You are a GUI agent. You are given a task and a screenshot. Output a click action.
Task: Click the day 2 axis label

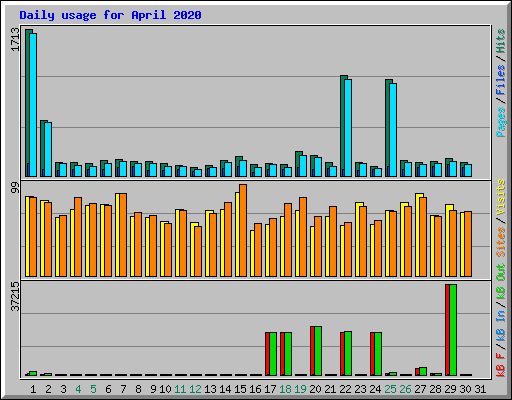pyautogui.click(x=48, y=389)
